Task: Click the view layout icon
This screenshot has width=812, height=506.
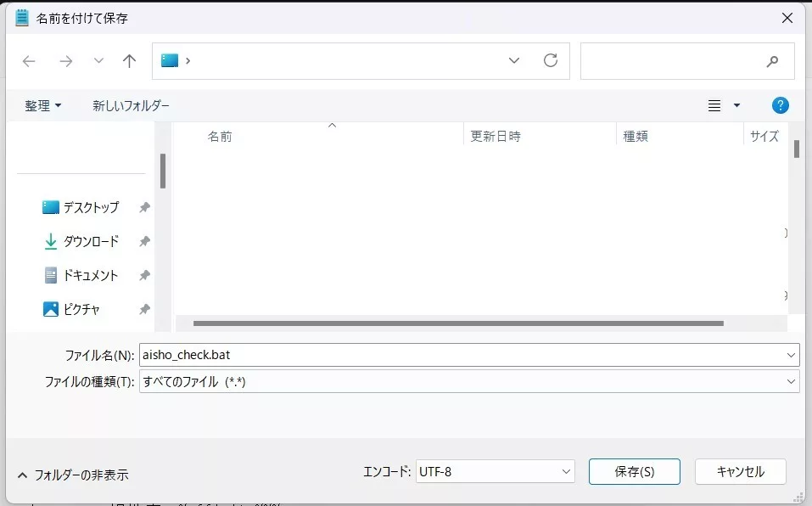Action: point(714,105)
